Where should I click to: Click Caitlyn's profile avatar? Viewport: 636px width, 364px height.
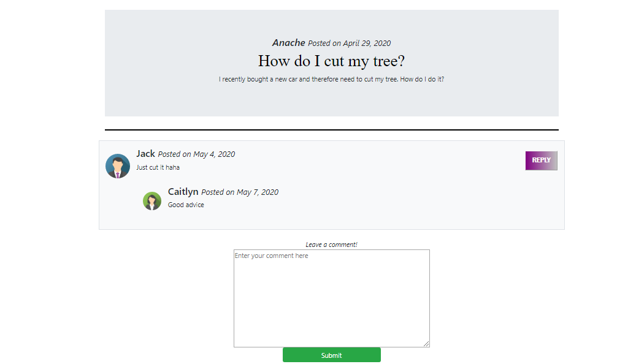152,201
